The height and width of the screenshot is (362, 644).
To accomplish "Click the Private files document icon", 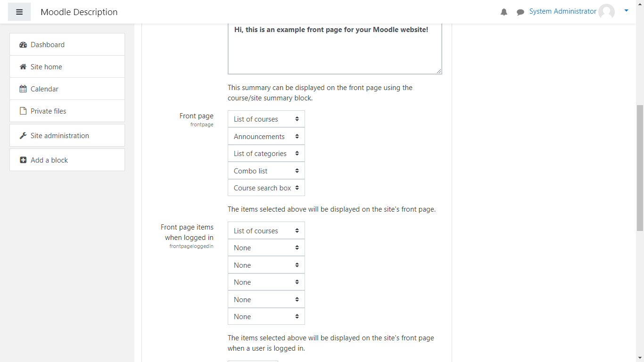I will [x=23, y=111].
